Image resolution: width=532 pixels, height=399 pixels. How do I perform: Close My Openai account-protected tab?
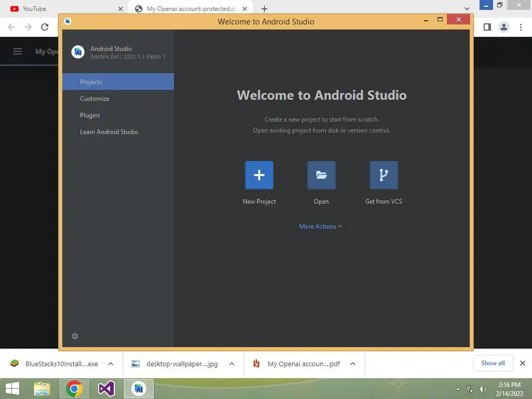click(x=245, y=9)
